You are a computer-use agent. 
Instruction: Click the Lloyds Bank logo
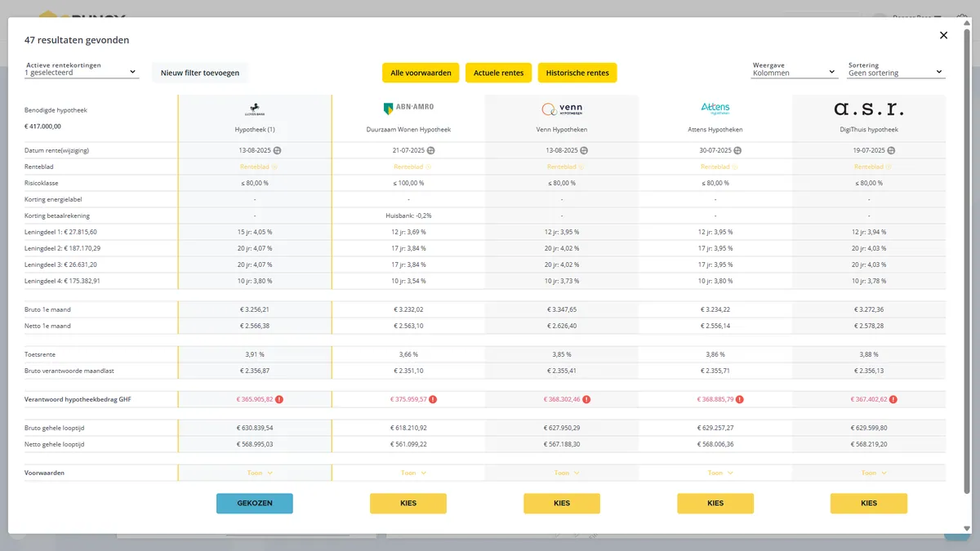[x=255, y=109]
